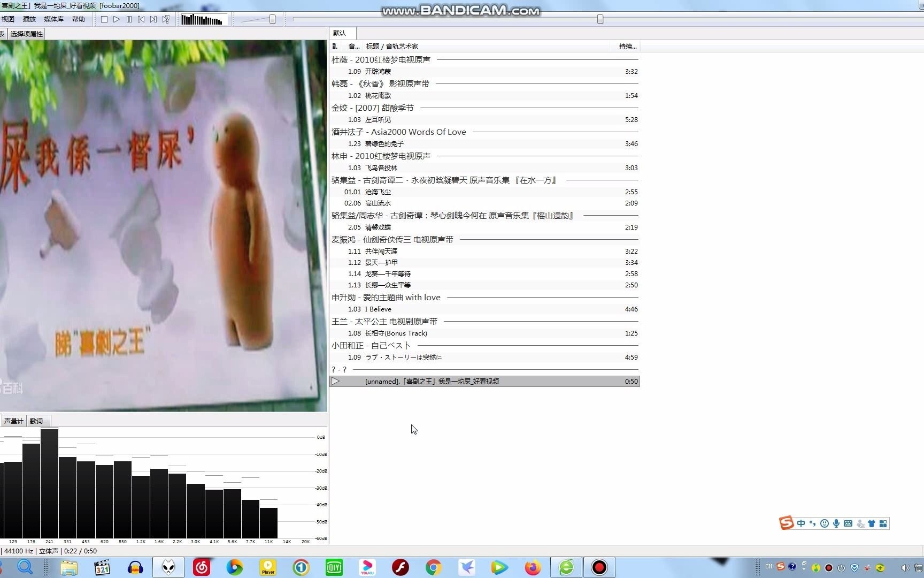This screenshot has width=924, height=578.
Task: Select track 景天—护甲
Action: 484,263
